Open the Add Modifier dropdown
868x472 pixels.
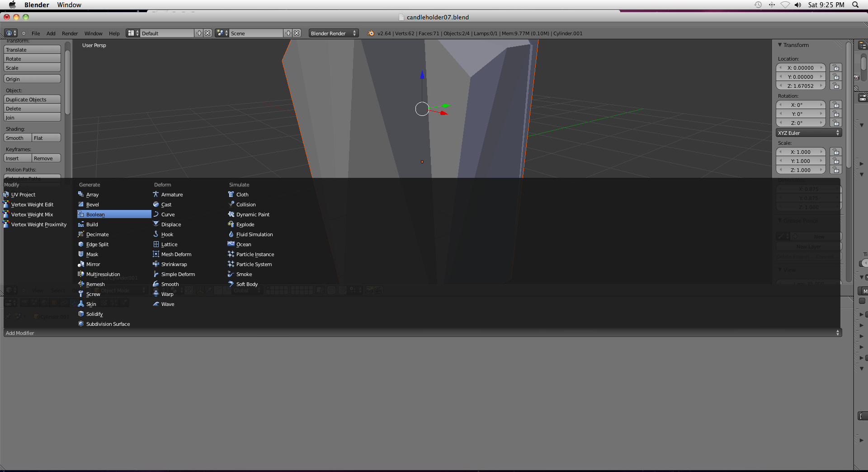click(423, 333)
